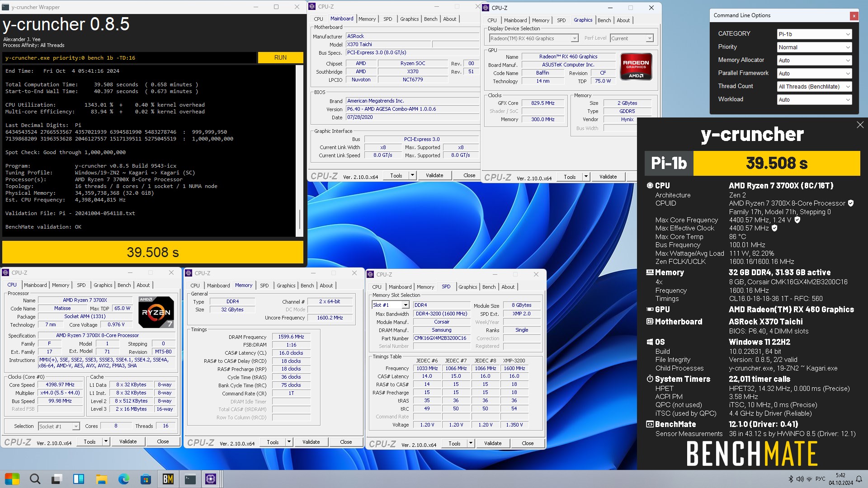Screen dimensions: 868x488
Task: Open taskbar Search icon
Action: coord(35,479)
